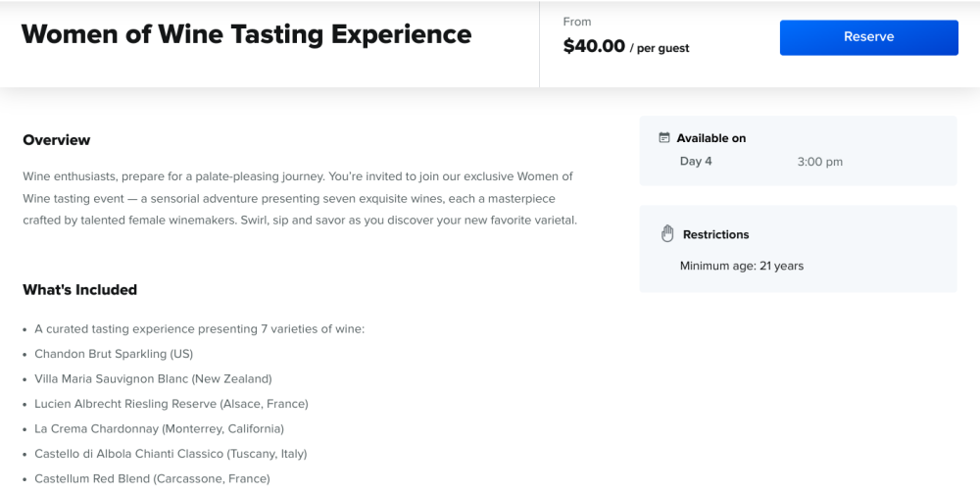This screenshot has width=980, height=493.
Task: Click the Villa Maria Sauvignon Blanc item
Action: [153, 379]
